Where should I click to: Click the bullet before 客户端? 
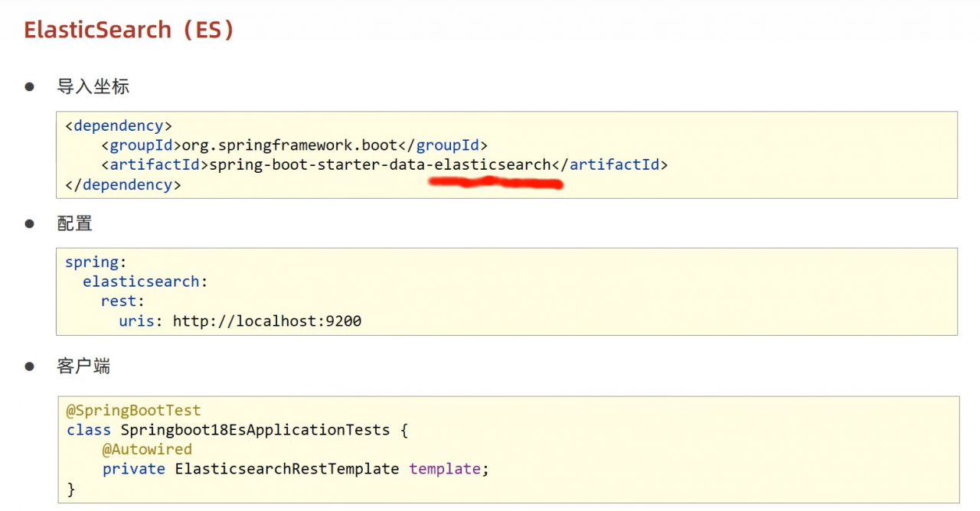[x=30, y=366]
